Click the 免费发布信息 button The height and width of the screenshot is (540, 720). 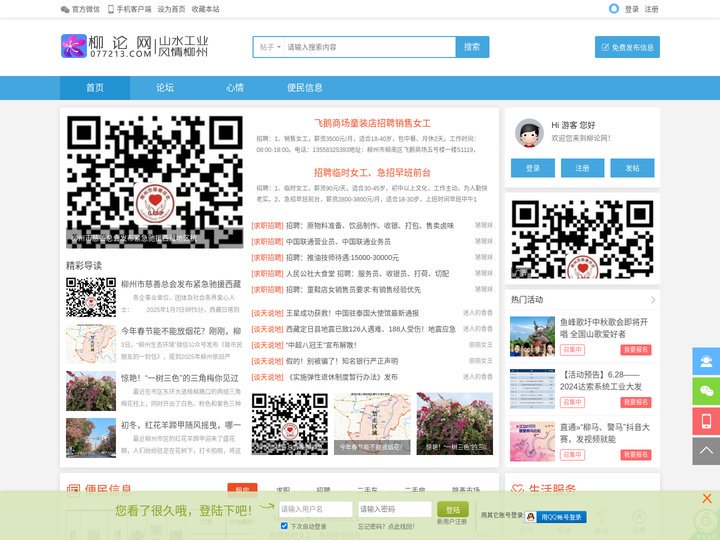(x=627, y=47)
